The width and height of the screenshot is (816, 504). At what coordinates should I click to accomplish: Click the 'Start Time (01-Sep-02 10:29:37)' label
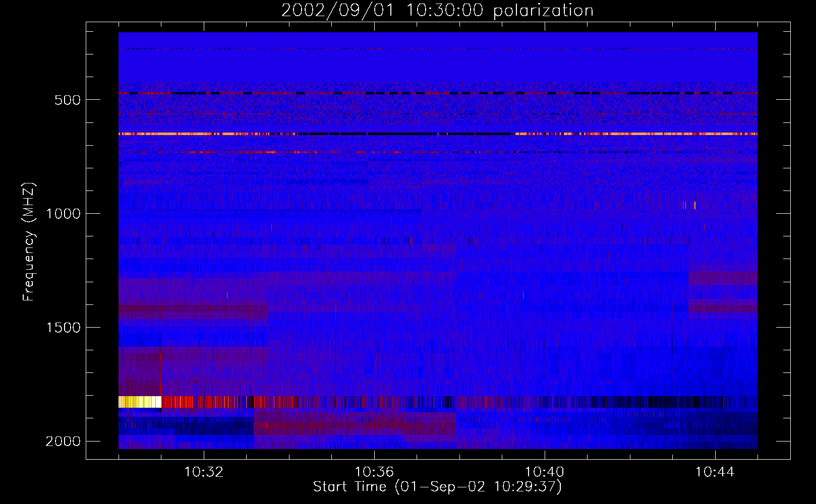[x=437, y=487]
